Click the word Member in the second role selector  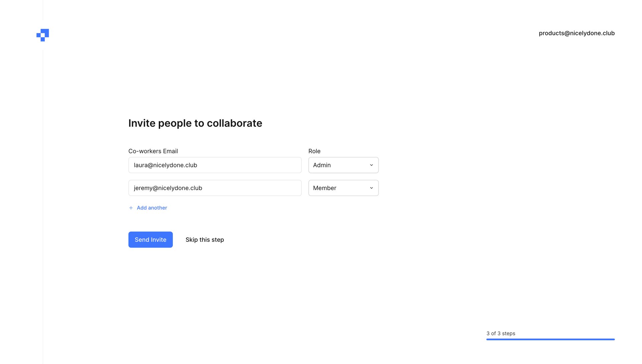(324, 188)
